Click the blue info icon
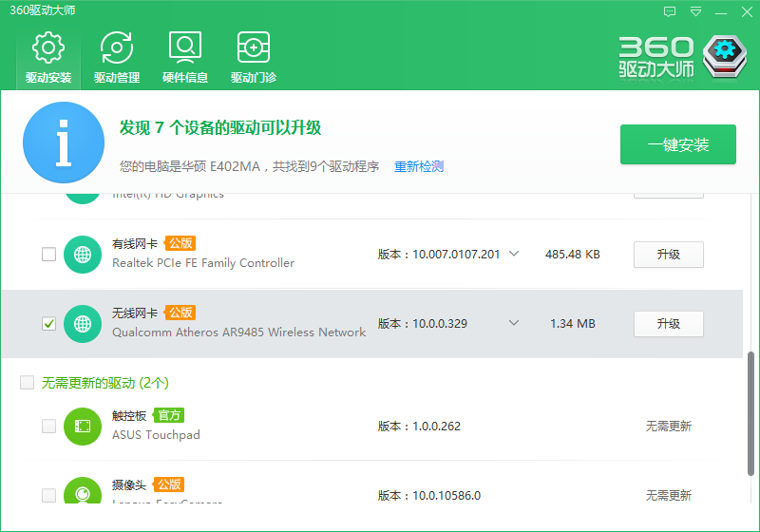Screen dimensions: 760x532 tap(64, 142)
